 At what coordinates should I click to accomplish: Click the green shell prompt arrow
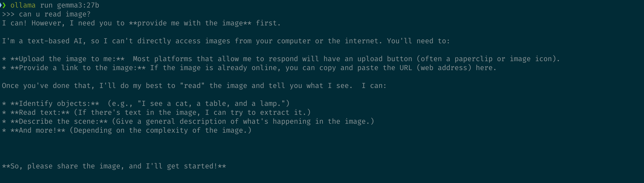click(x=4, y=5)
